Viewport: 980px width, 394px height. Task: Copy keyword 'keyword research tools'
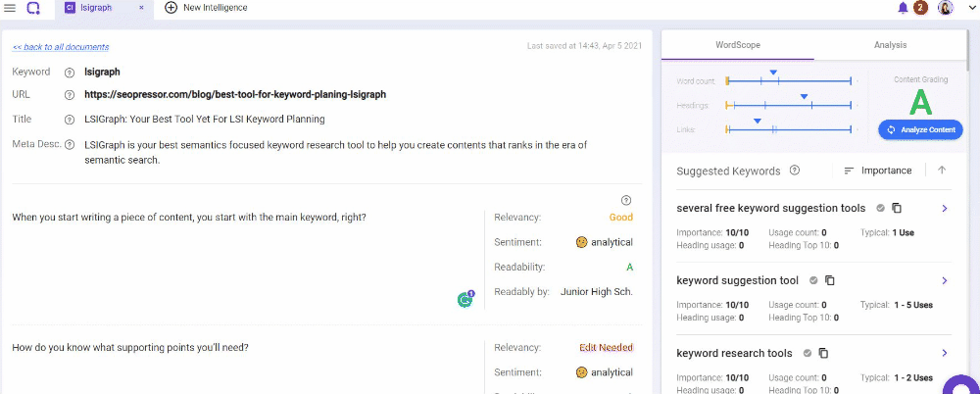tap(823, 354)
